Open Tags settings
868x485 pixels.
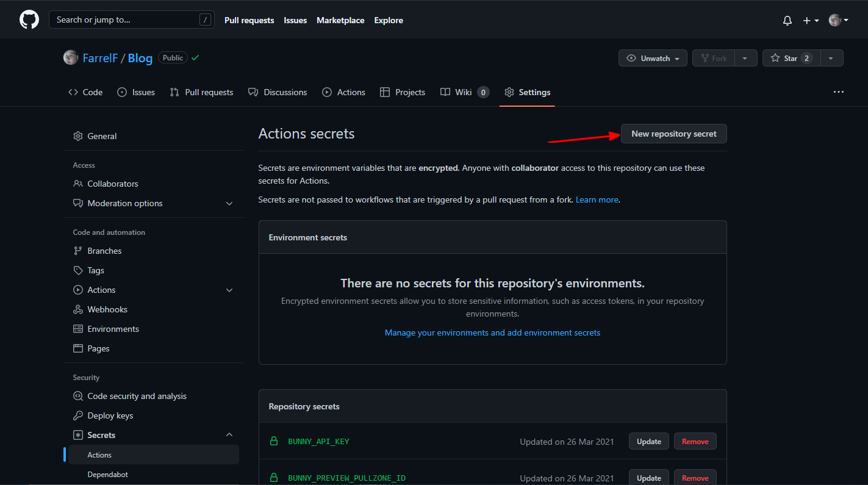[154, 270]
